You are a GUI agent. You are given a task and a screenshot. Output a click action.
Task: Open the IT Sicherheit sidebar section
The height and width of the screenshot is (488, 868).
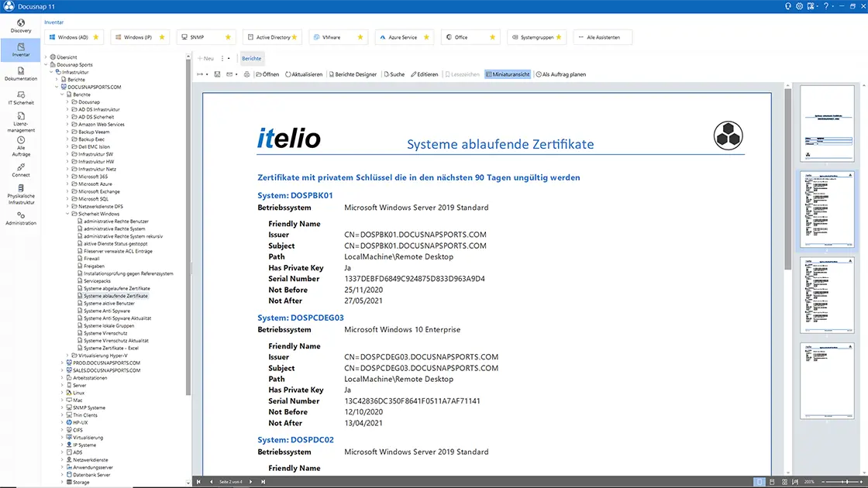pos(20,98)
